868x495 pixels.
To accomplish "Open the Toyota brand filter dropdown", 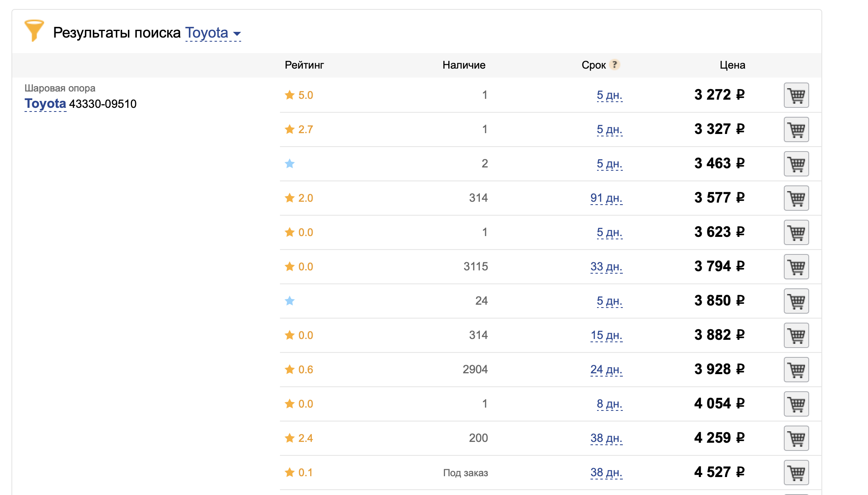I will pyautogui.click(x=213, y=33).
